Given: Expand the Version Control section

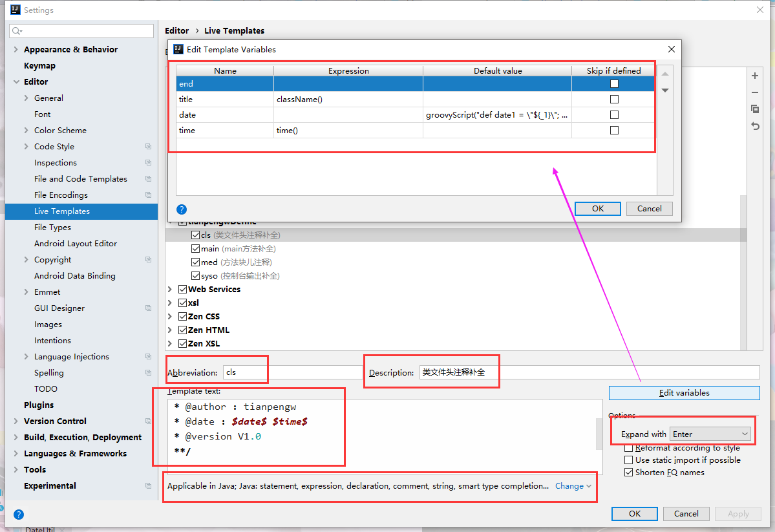Looking at the screenshot, I should [16, 421].
